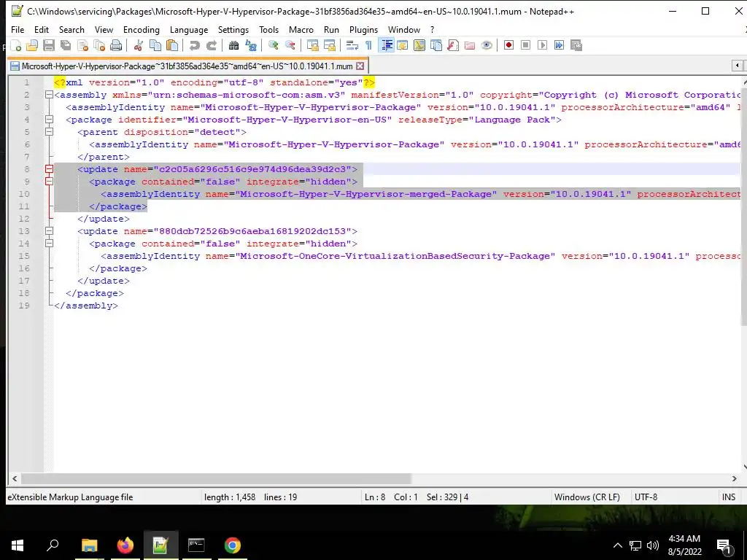Open Find dialog via binoculars icon
The width and height of the screenshot is (747, 560).
[x=233, y=45]
